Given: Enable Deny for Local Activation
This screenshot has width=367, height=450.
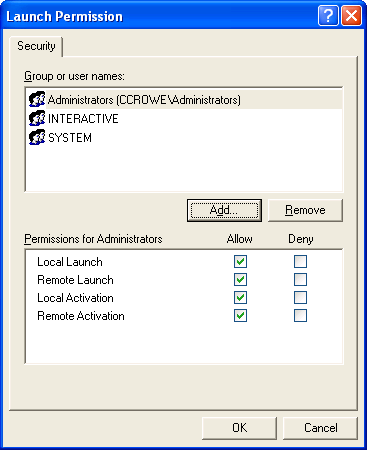Looking at the screenshot, I should click(x=300, y=298).
